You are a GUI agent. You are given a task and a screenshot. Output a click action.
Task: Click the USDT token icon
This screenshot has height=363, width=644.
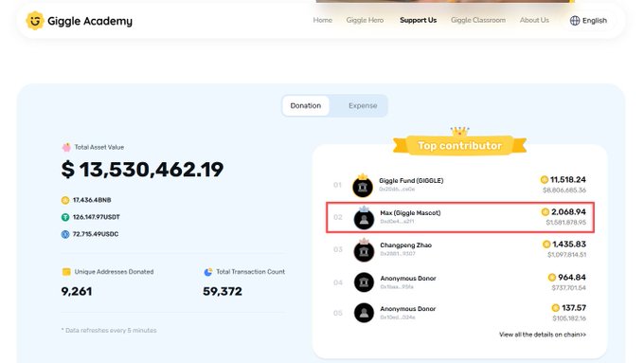pos(65,217)
